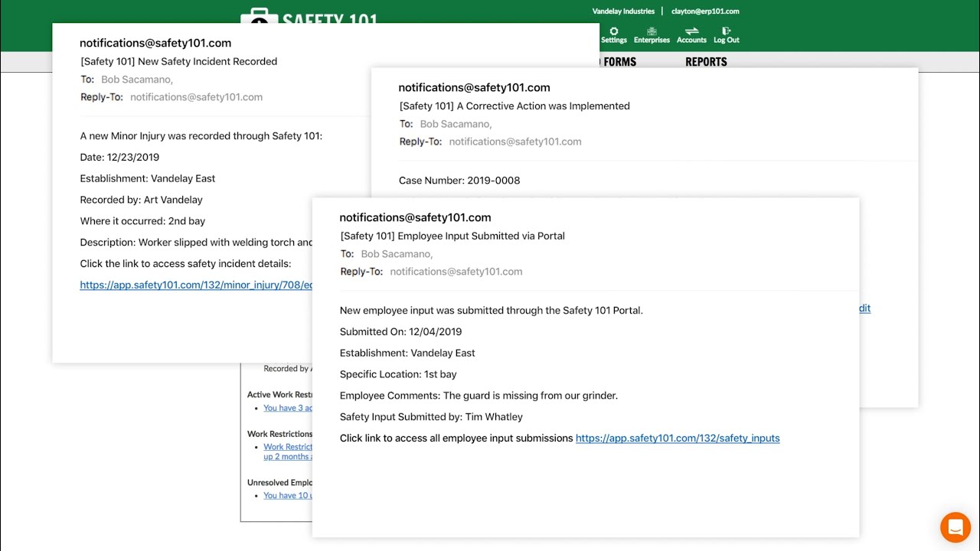Click recipient Bob Sacamano in Corrective Action email
The width and height of the screenshot is (980, 551).
[456, 124]
